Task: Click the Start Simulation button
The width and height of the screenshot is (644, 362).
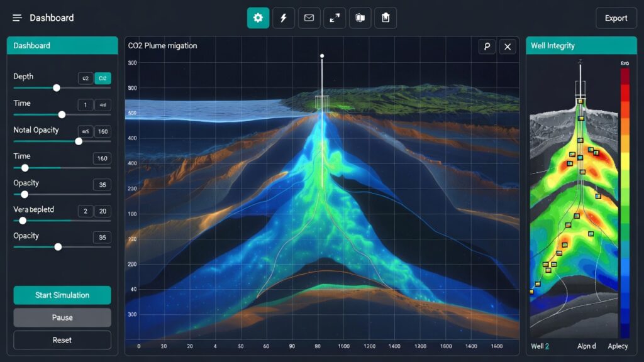Action: 62,295
